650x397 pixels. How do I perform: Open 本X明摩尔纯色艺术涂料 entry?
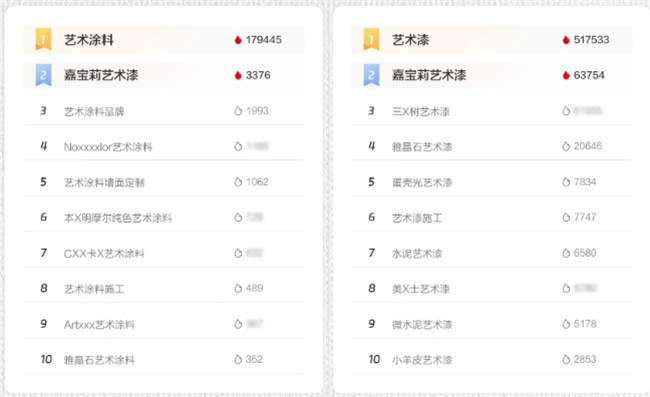point(118,218)
